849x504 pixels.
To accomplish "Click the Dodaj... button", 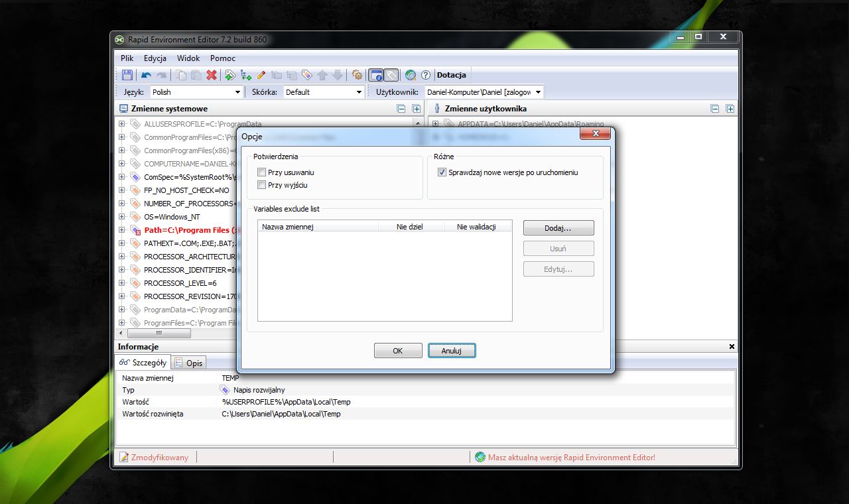I will (x=558, y=227).
